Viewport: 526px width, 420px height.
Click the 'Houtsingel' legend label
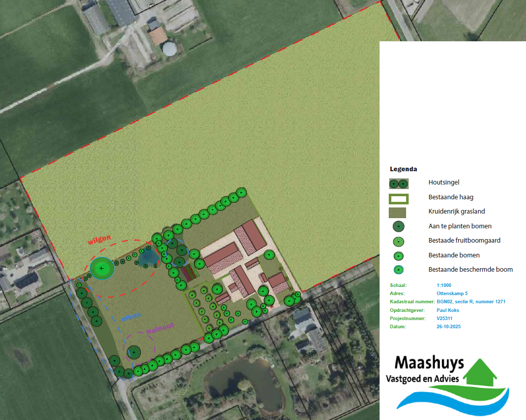tap(444, 182)
